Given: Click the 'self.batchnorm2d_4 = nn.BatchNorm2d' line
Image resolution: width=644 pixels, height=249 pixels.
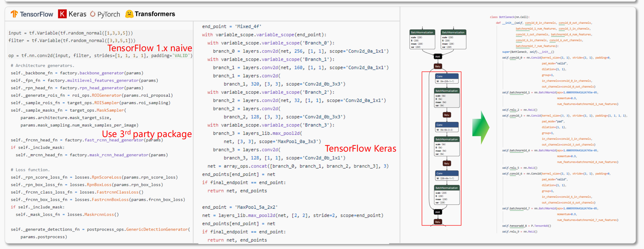Looking at the screenshot, I should coord(550,151).
